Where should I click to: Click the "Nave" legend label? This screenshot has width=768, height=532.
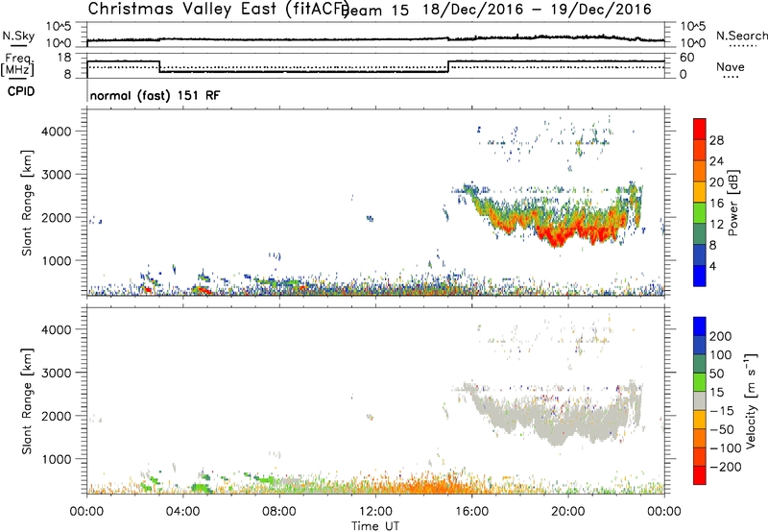click(730, 66)
